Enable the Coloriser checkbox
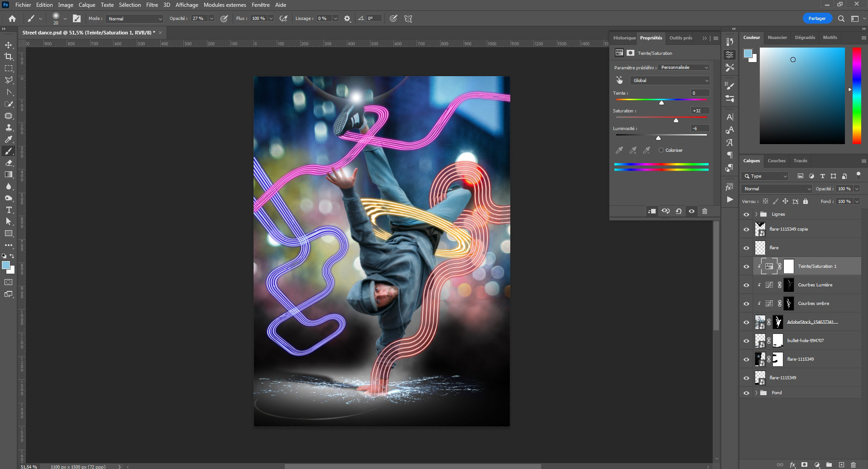Screen dimensions: 868x469 pyautogui.click(x=661, y=150)
